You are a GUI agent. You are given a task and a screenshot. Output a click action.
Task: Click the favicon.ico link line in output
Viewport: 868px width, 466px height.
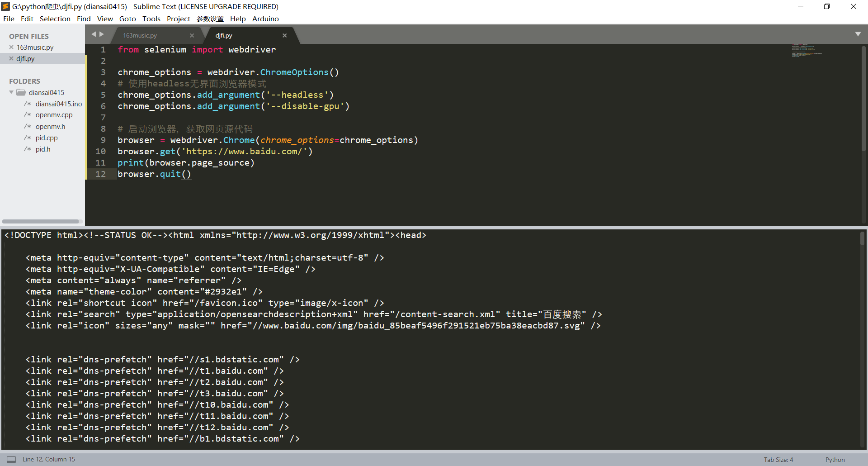pyautogui.click(x=205, y=303)
